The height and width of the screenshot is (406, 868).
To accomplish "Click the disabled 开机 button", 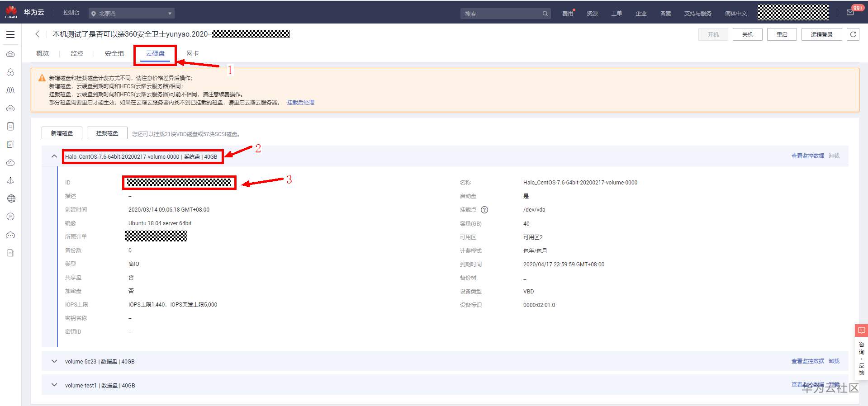I will [713, 34].
